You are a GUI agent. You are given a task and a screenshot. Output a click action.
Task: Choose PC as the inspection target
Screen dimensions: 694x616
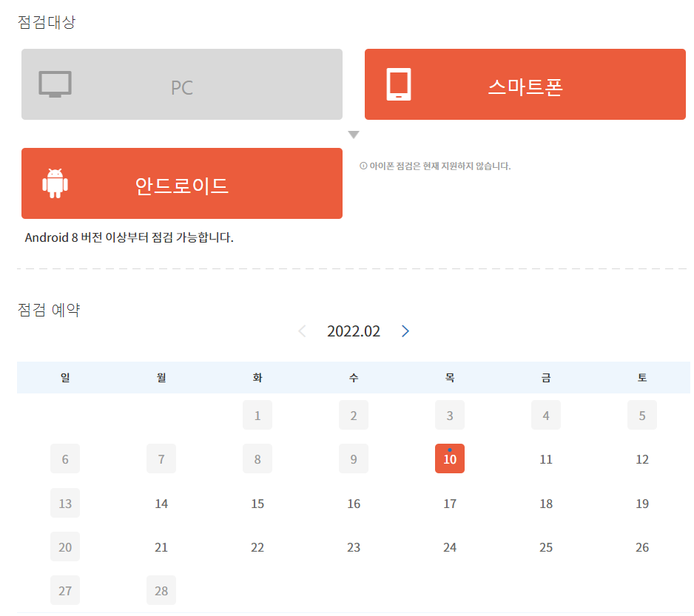(182, 84)
